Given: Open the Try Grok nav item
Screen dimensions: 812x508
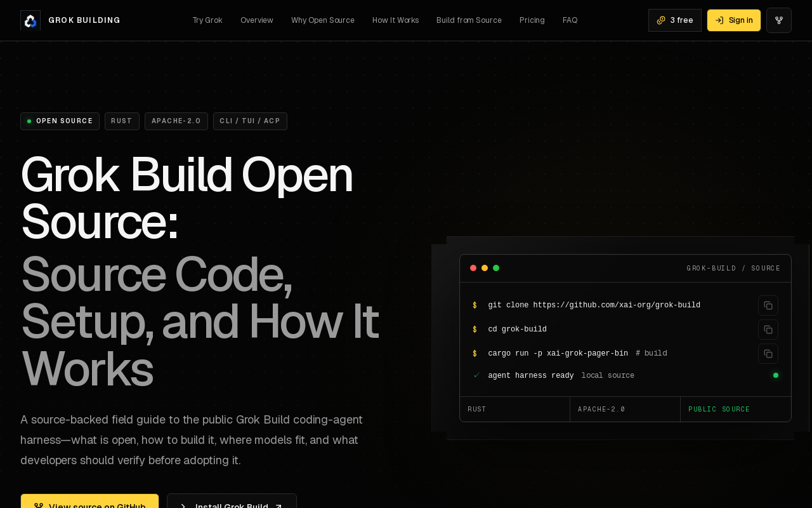Looking at the screenshot, I should (207, 20).
